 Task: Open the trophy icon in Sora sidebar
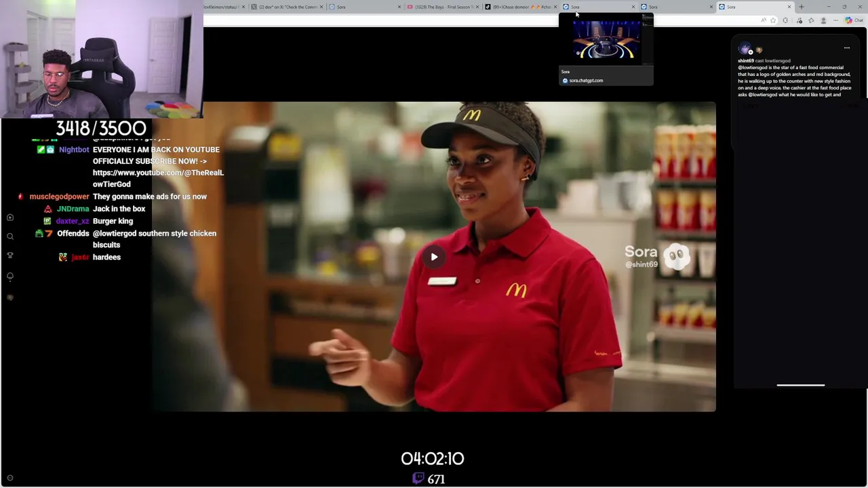click(10, 256)
